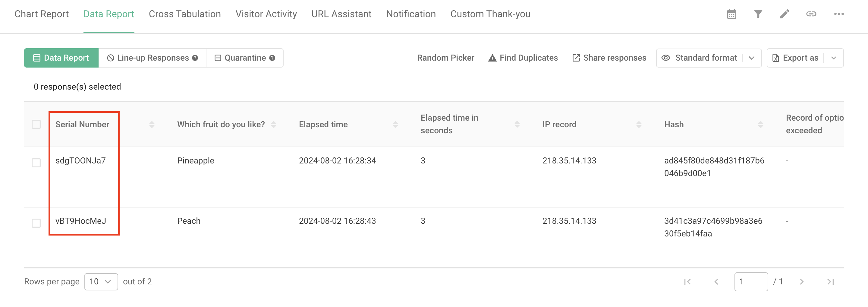Expand the Standard format dropdown arrow
The width and height of the screenshot is (868, 307).
click(751, 58)
